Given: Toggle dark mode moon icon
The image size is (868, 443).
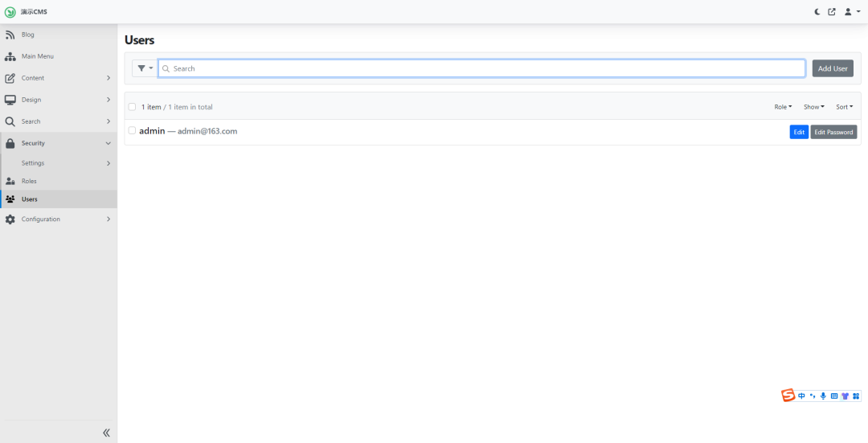Looking at the screenshot, I should click(818, 12).
